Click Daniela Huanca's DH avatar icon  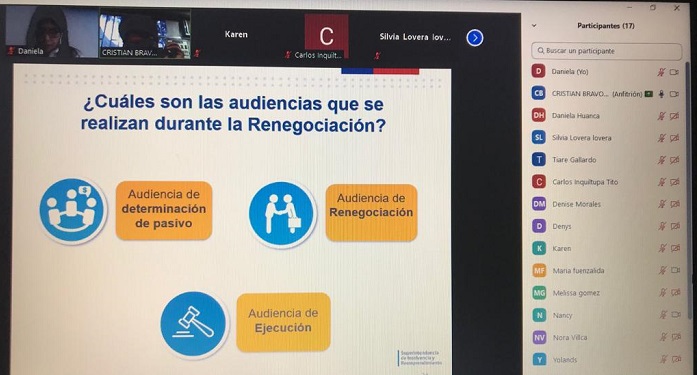[x=539, y=116]
